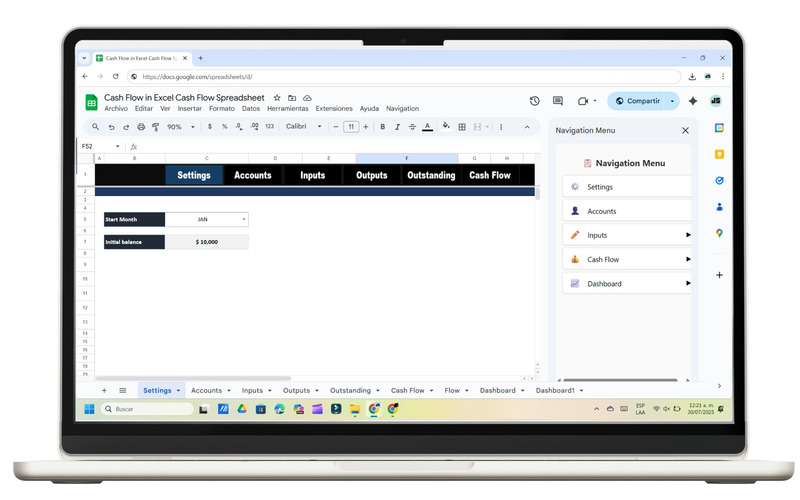Image resolution: width=800 pixels, height=500 pixels.
Task: Open Google Keep in side panel
Action: coord(719,154)
